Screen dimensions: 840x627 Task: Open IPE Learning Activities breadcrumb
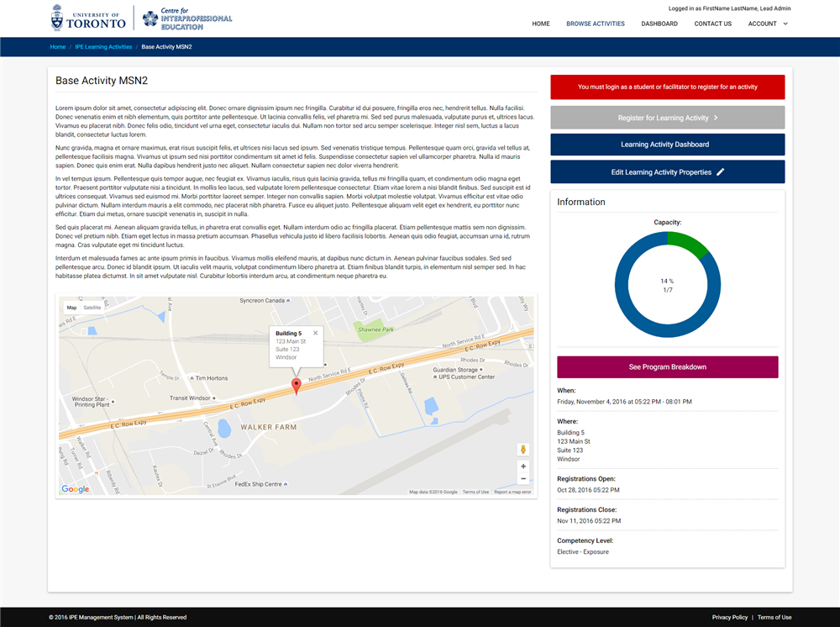point(103,46)
